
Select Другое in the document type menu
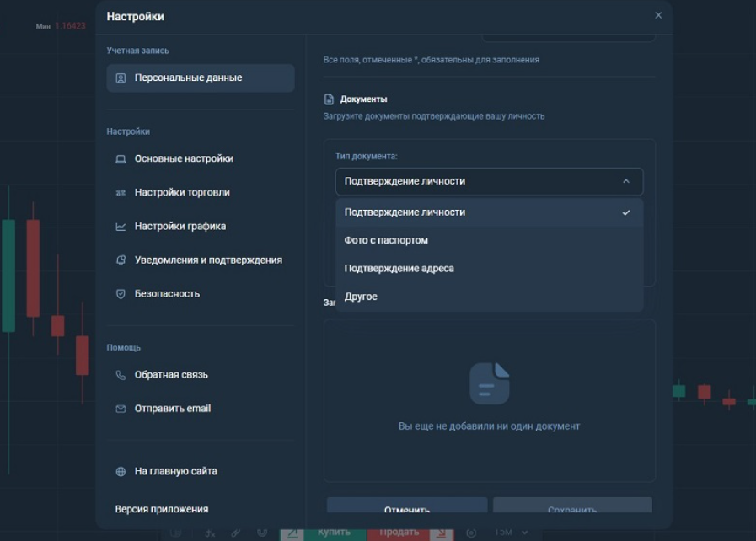pyautogui.click(x=361, y=296)
